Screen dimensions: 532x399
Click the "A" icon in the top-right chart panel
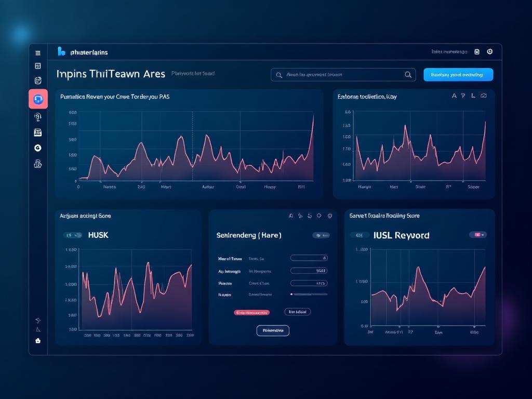coord(454,96)
